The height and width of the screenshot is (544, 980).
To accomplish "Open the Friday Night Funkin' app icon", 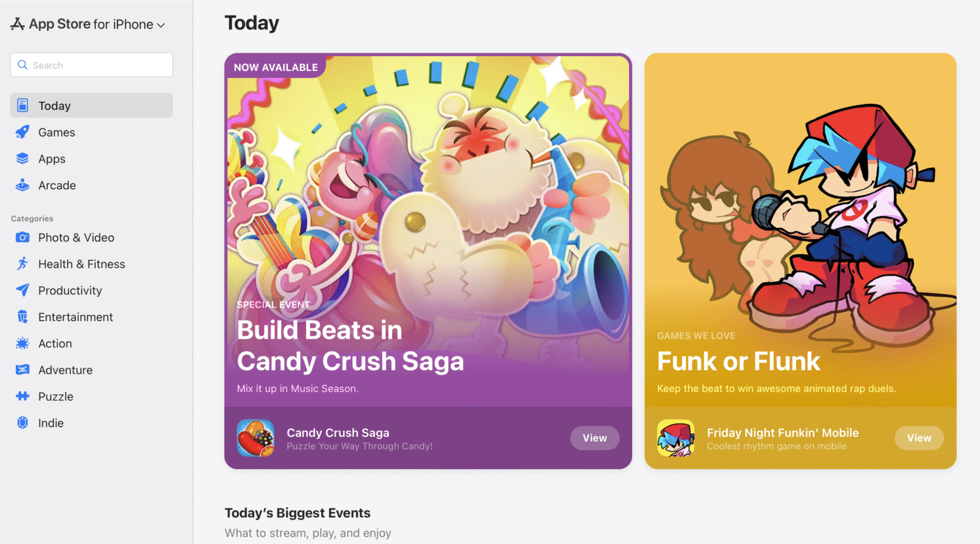I will pos(676,438).
